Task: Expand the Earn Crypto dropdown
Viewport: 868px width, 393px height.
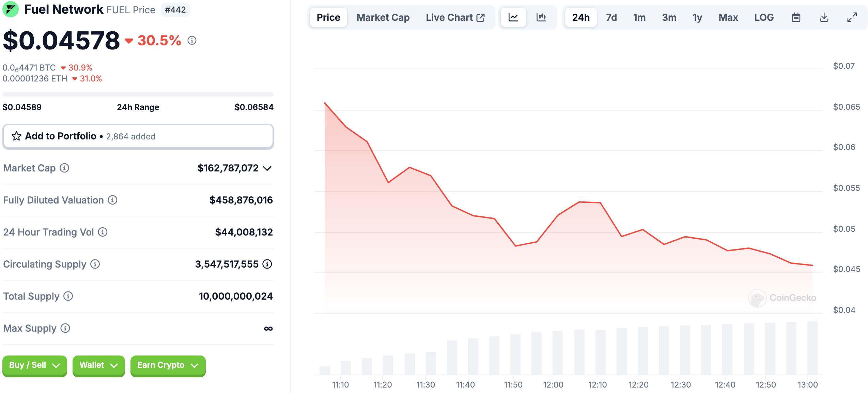Action: point(167,365)
